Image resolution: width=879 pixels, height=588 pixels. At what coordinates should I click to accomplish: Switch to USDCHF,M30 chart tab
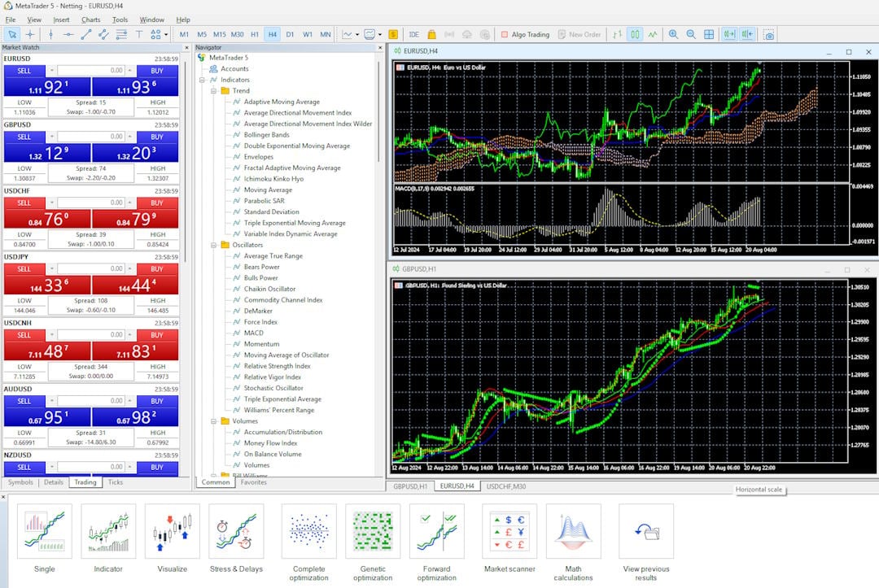tap(506, 486)
